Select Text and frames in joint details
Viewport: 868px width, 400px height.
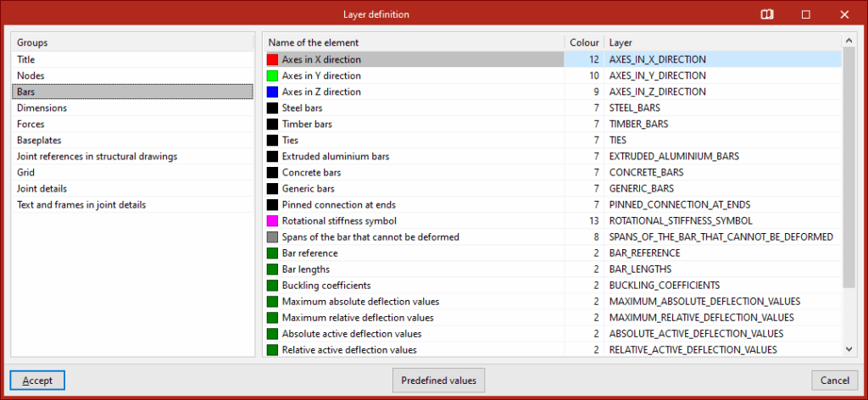132,205
